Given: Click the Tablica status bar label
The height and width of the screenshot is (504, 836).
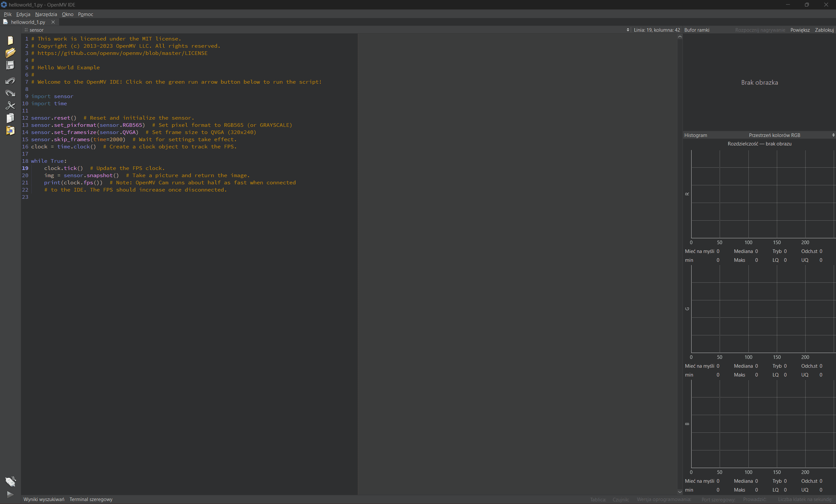Looking at the screenshot, I should (x=598, y=500).
